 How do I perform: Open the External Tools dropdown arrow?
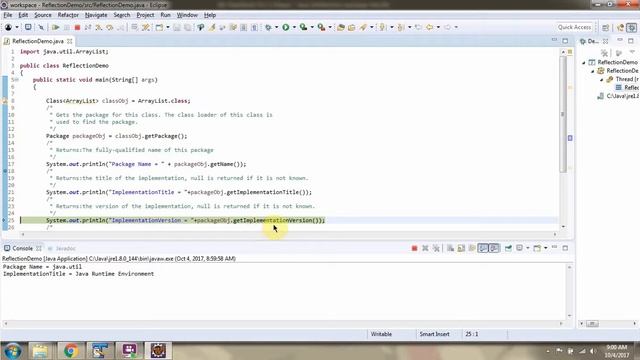(330, 27)
